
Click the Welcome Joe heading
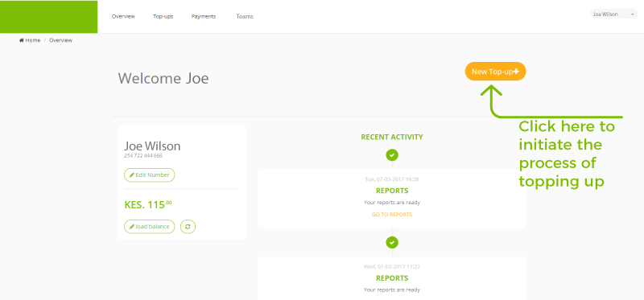coord(163,78)
